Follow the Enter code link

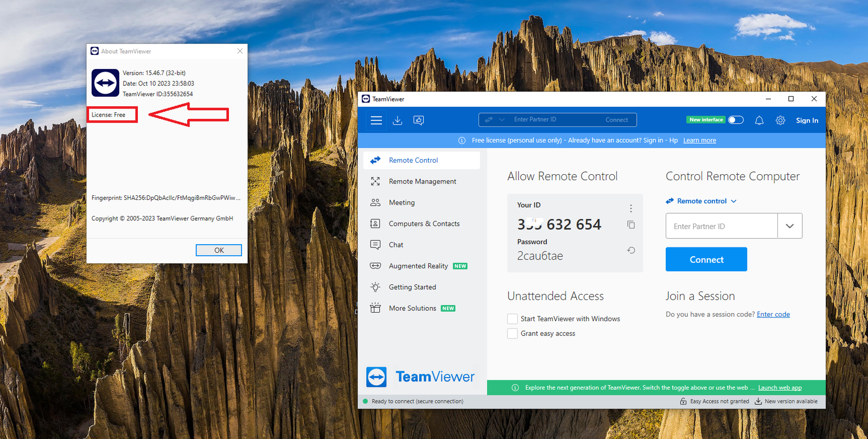[x=773, y=315]
